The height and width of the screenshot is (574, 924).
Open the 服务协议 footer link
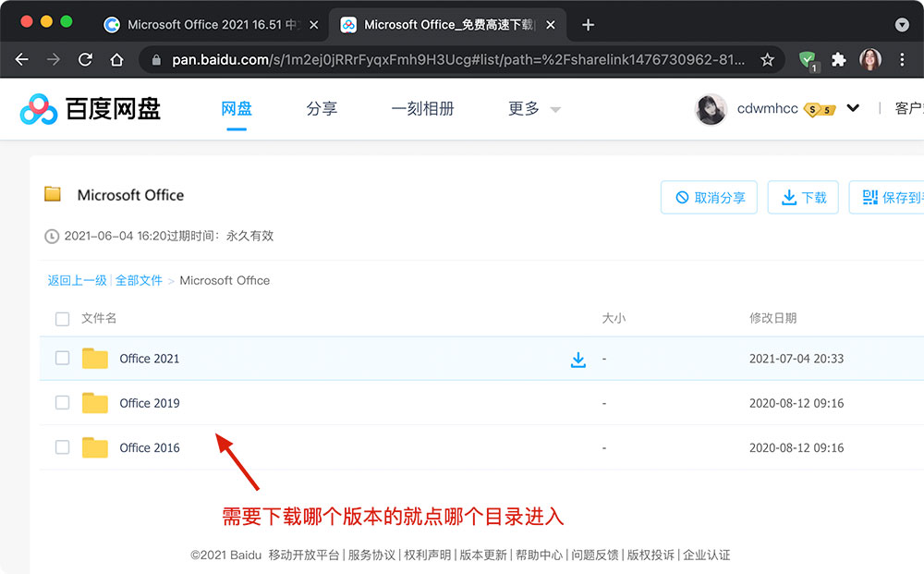[x=371, y=556]
